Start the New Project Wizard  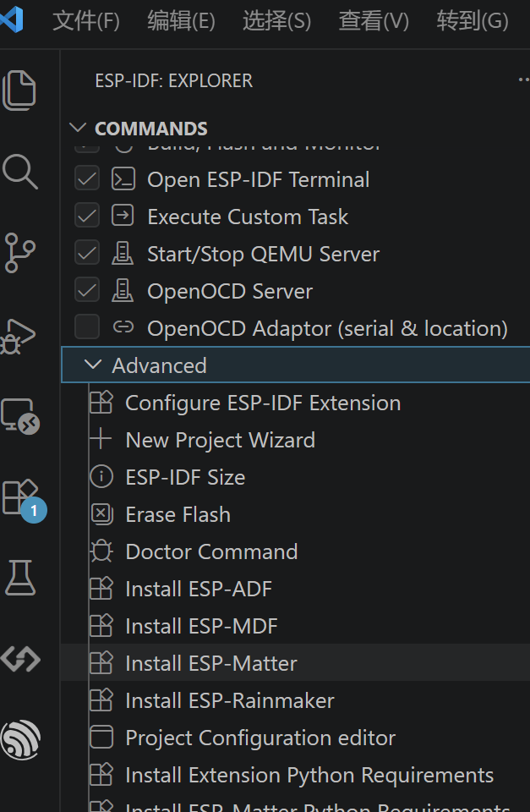221,440
